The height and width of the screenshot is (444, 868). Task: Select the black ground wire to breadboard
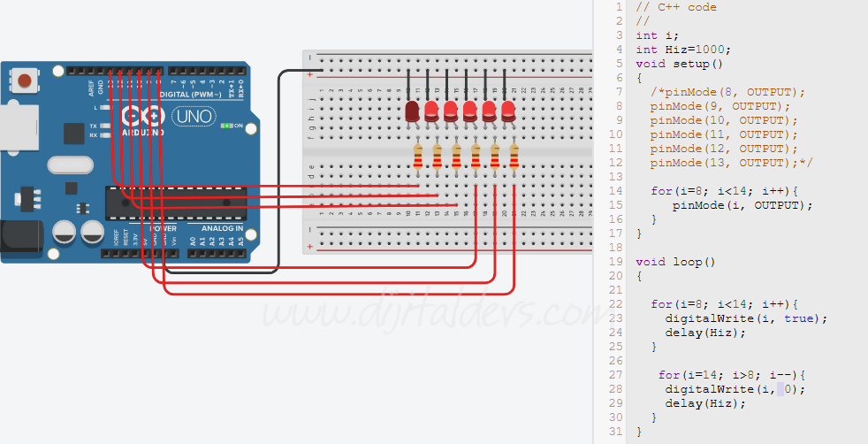point(278,172)
